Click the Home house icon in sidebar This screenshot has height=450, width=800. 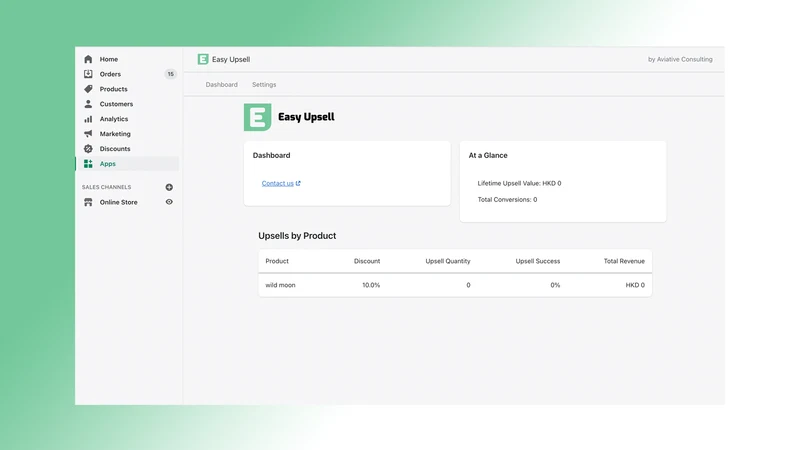88,59
